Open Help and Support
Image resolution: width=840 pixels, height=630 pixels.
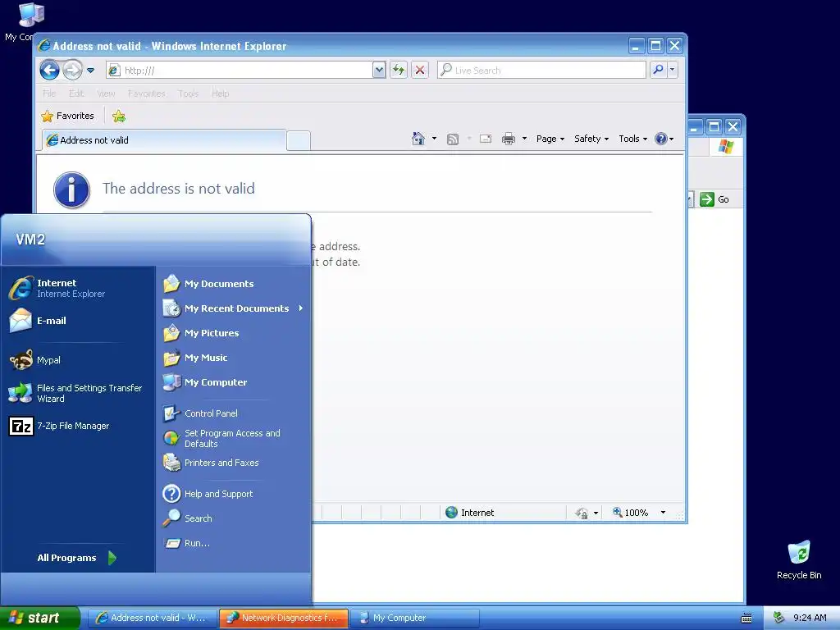[x=233, y=493]
